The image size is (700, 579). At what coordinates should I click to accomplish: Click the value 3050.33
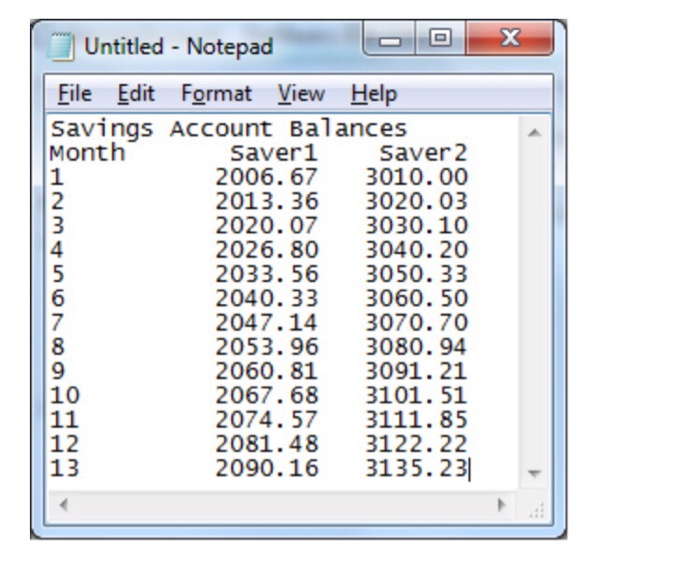click(x=417, y=274)
